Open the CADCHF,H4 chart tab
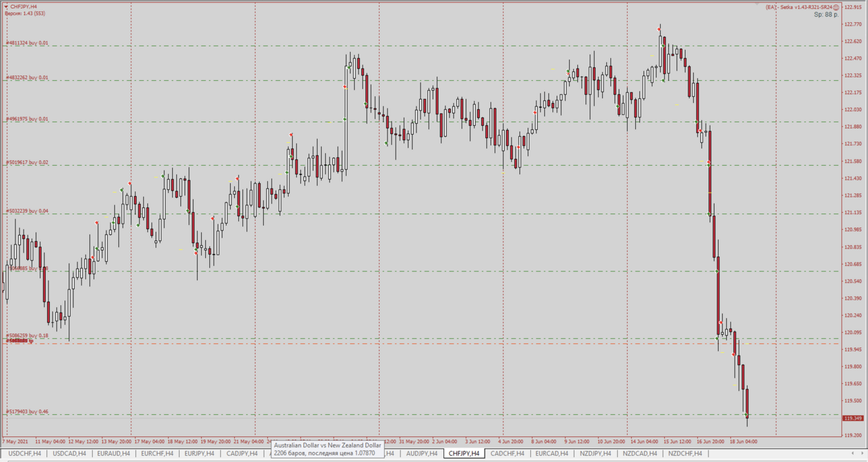The width and height of the screenshot is (868, 462). tap(507, 454)
